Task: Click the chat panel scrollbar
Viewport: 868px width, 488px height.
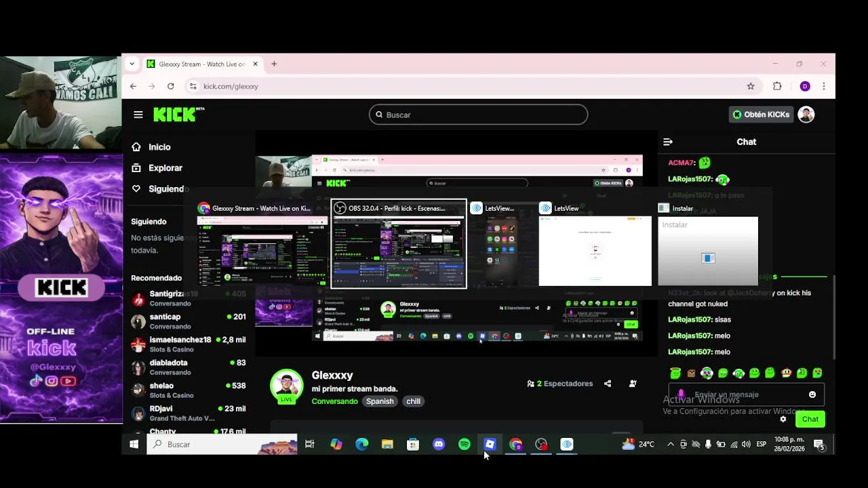Action: pos(833,319)
